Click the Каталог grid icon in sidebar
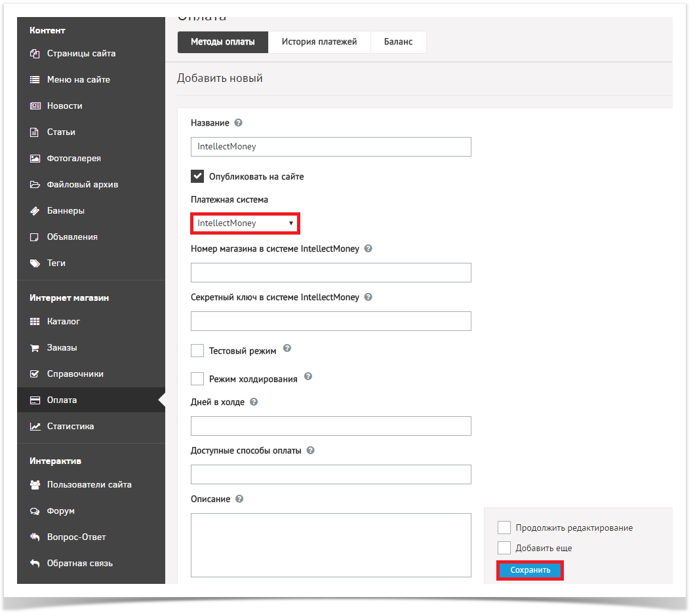The width and height of the screenshot is (695, 616). point(35,322)
